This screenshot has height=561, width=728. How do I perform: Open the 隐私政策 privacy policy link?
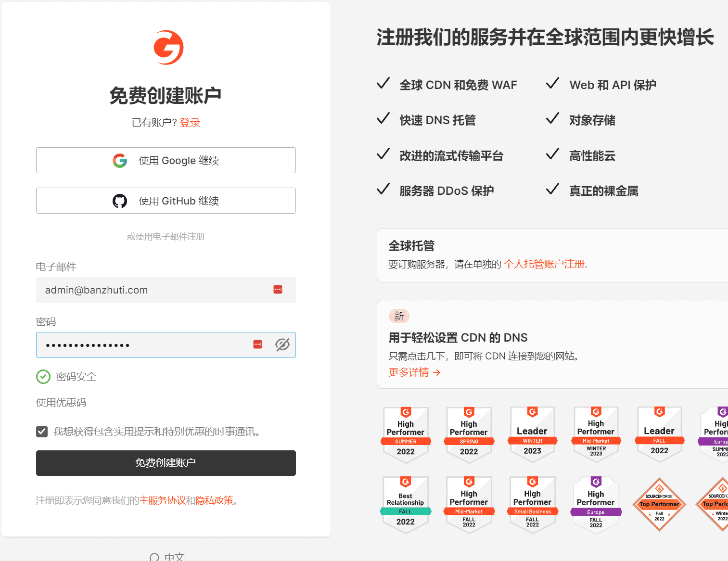pyautogui.click(x=214, y=500)
